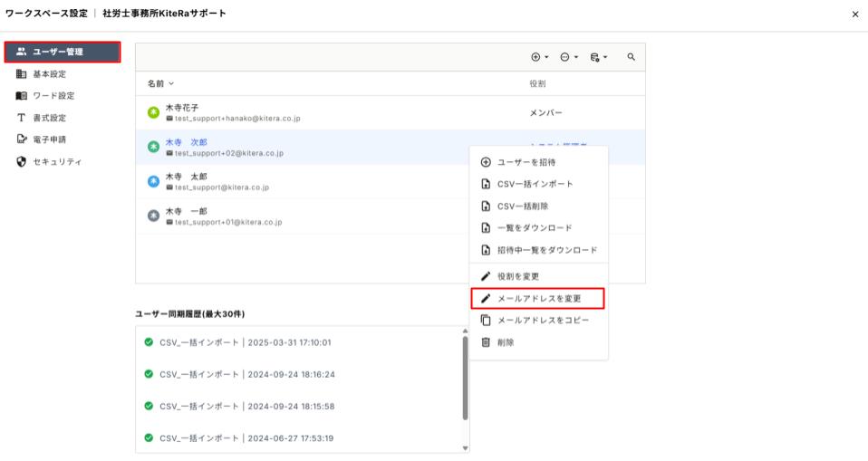Open 書式設定 in the sidebar
The width and height of the screenshot is (868, 461).
click(49, 118)
